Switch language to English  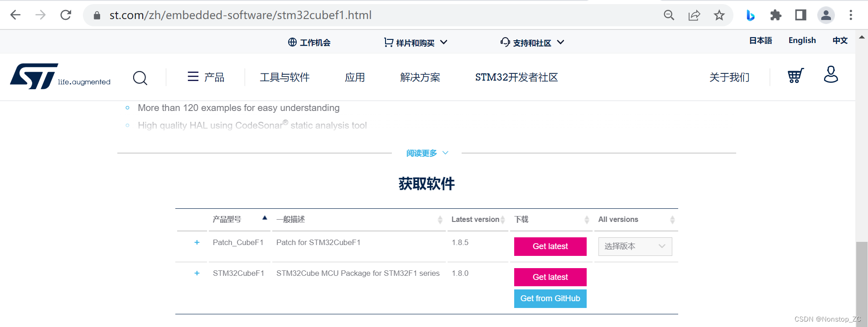coord(802,40)
